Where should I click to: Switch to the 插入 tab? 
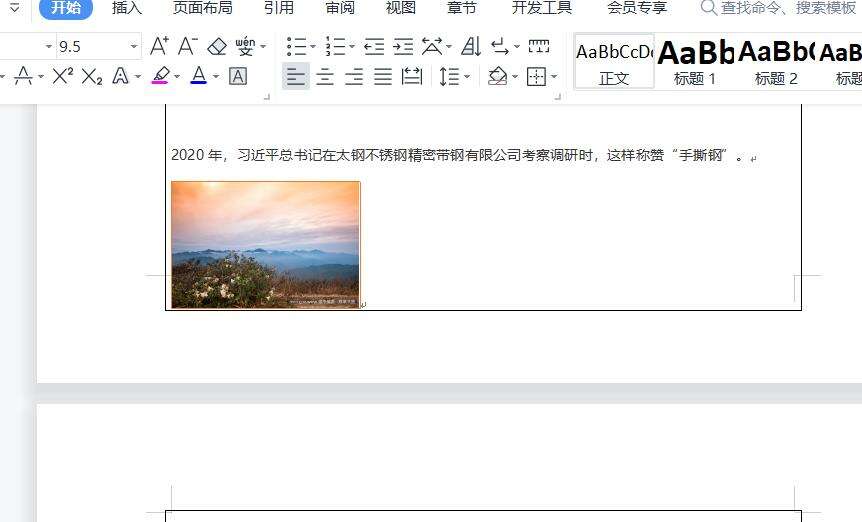tap(127, 8)
